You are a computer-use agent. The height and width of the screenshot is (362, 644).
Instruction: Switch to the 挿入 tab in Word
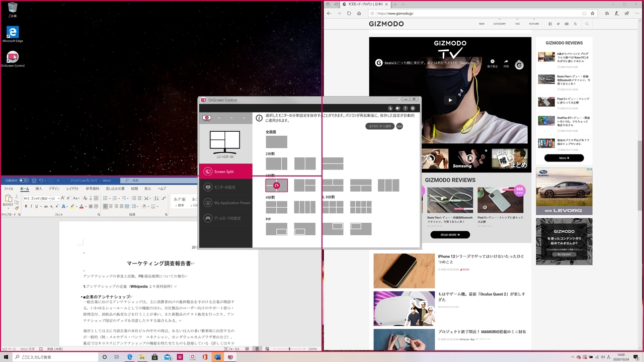pos(39,189)
